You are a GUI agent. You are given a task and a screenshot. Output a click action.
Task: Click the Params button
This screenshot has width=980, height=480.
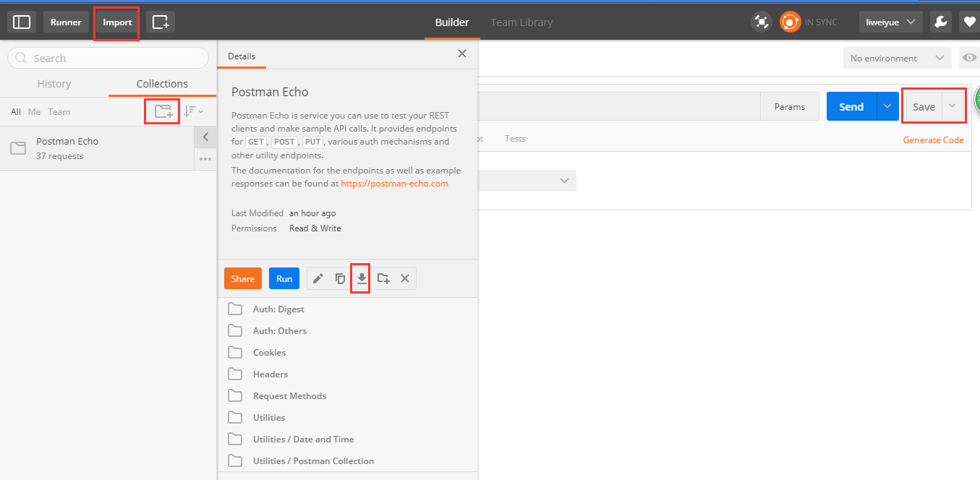[x=790, y=106]
